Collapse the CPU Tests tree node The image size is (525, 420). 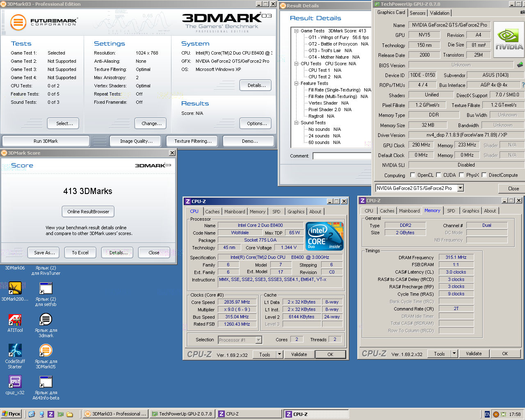296,64
